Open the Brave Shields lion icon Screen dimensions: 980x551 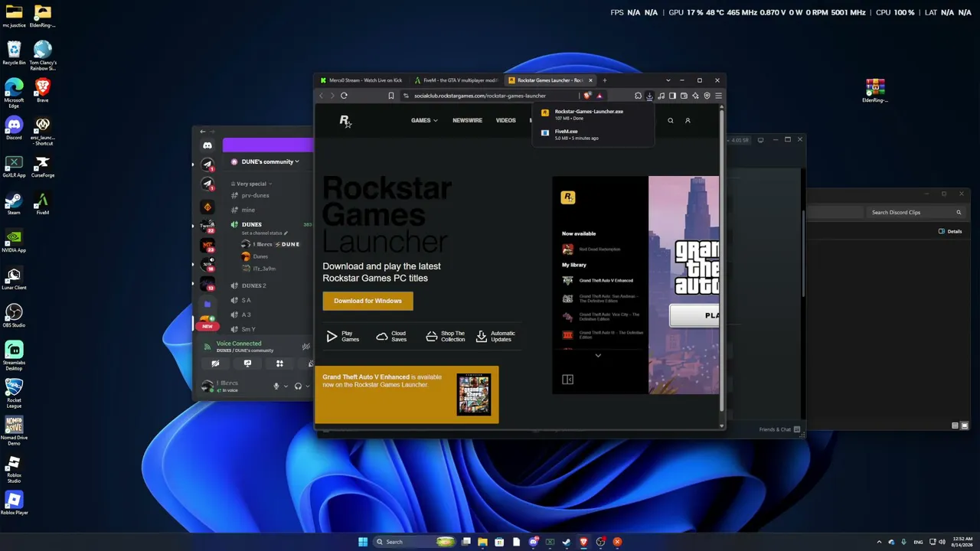pos(587,96)
